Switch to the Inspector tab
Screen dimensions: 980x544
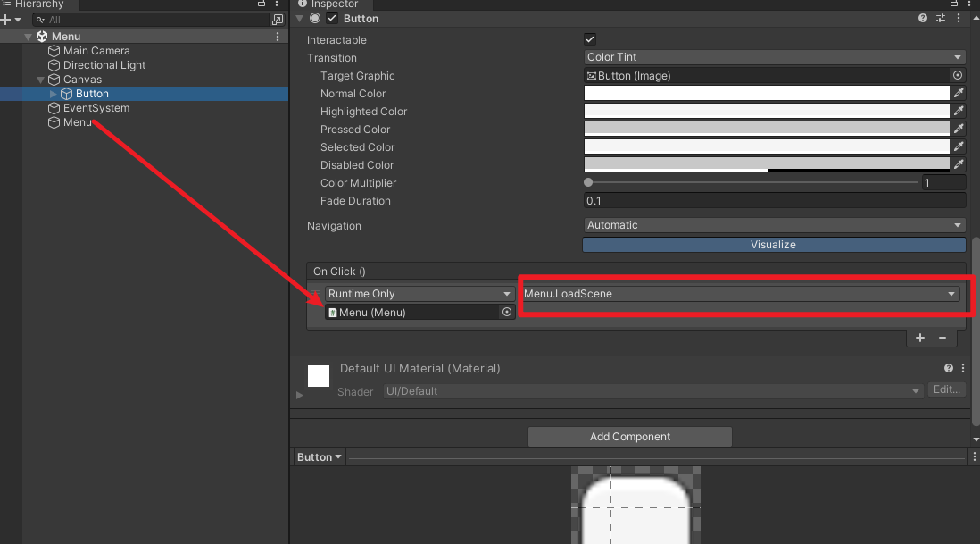coord(336,4)
